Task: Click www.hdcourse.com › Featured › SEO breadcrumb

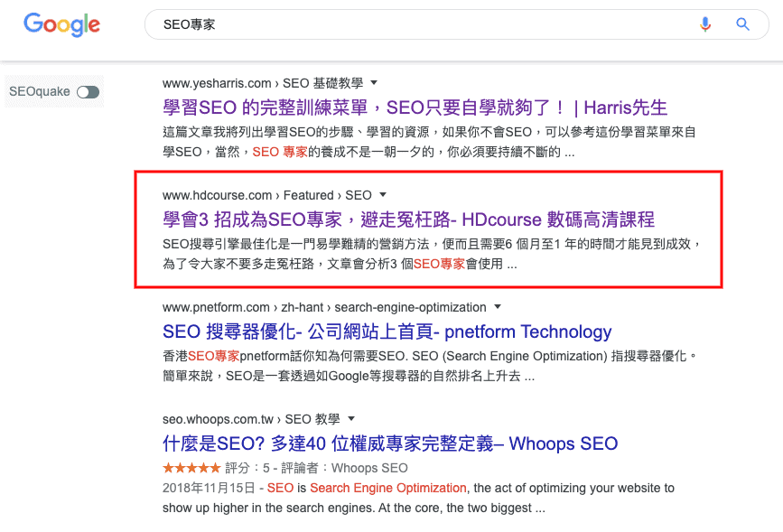Action: [267, 195]
